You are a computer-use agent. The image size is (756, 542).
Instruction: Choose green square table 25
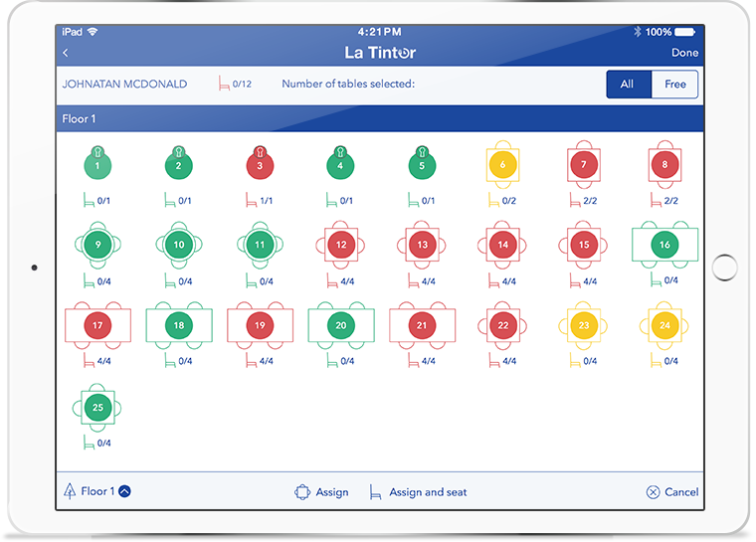(97, 407)
